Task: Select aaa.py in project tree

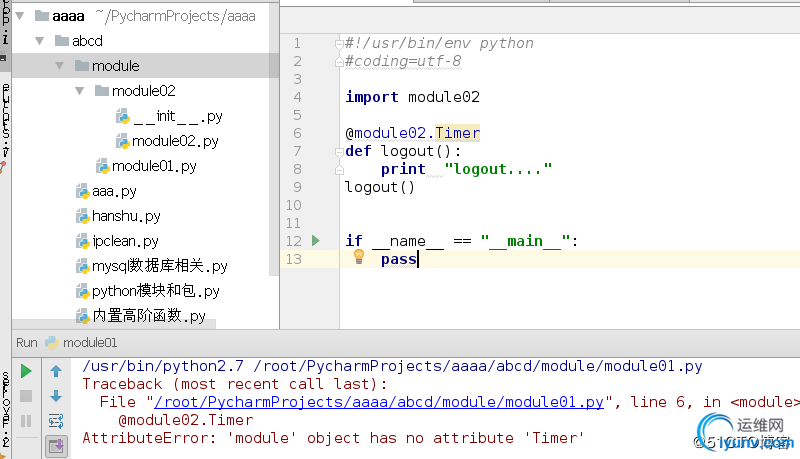Action: coord(114,191)
